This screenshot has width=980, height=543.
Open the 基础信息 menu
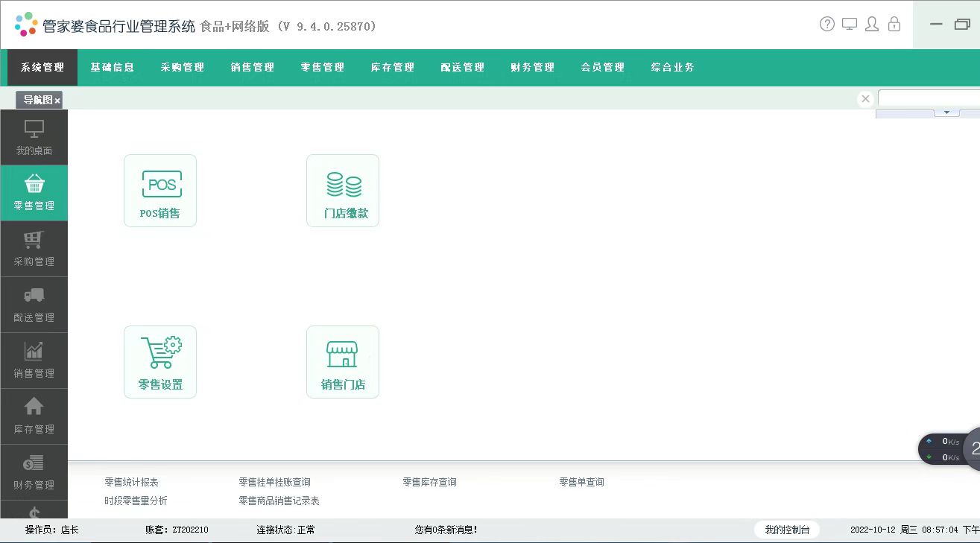tap(113, 67)
